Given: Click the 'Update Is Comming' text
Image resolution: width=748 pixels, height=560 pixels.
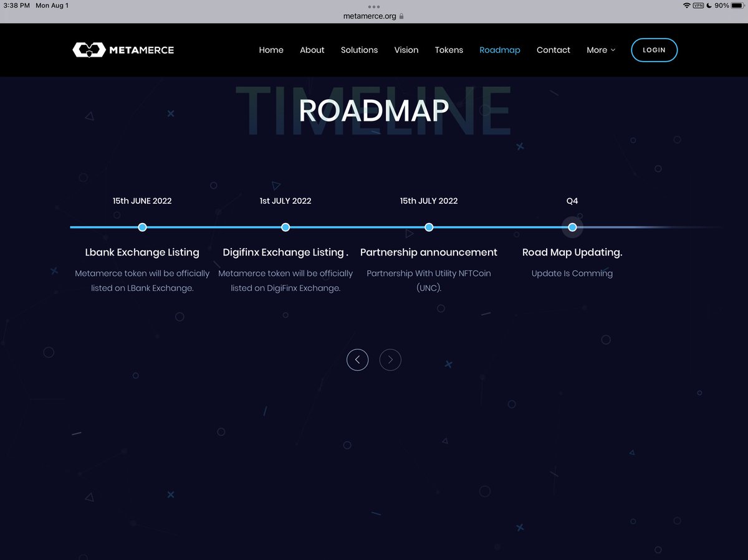Looking at the screenshot, I should 572,273.
